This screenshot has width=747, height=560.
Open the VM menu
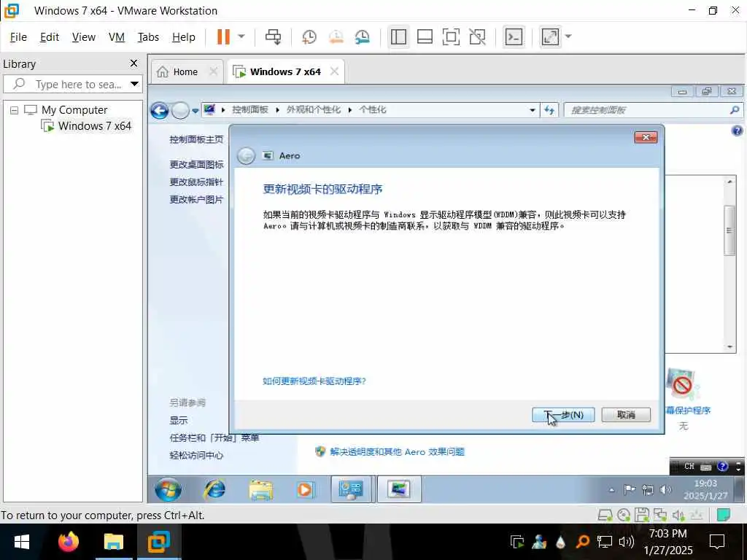116,36
